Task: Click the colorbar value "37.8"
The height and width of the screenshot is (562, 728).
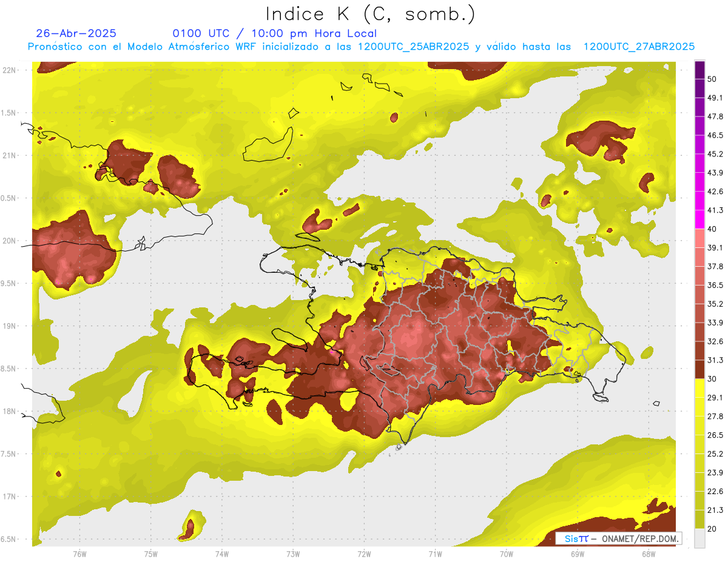Action: [715, 267]
